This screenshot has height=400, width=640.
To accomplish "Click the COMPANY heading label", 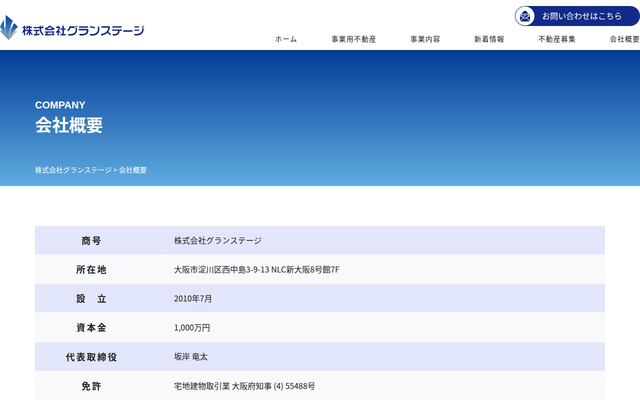I will [x=60, y=105].
